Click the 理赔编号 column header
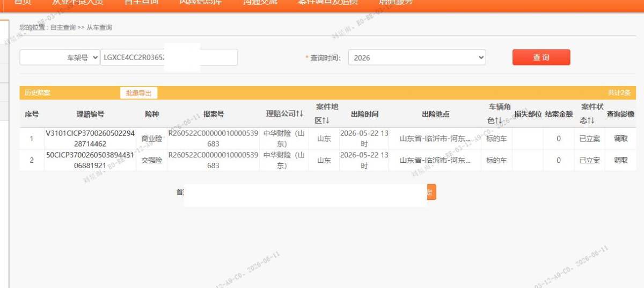This screenshot has height=288, width=644. 90,114
